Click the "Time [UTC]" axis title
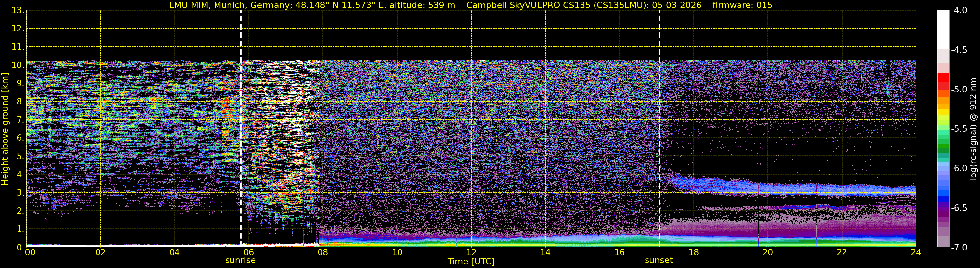The width and height of the screenshot is (980, 268). pos(471,262)
